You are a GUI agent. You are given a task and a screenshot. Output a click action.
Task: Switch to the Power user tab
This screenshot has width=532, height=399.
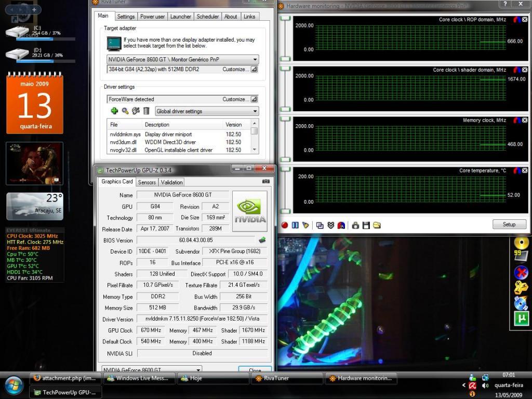152,17
